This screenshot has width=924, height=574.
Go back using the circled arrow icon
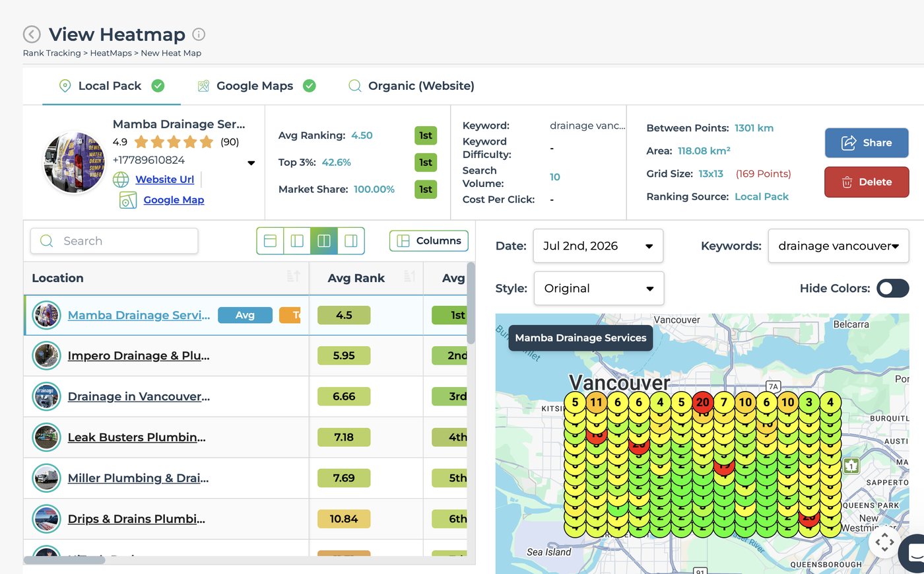coord(32,34)
